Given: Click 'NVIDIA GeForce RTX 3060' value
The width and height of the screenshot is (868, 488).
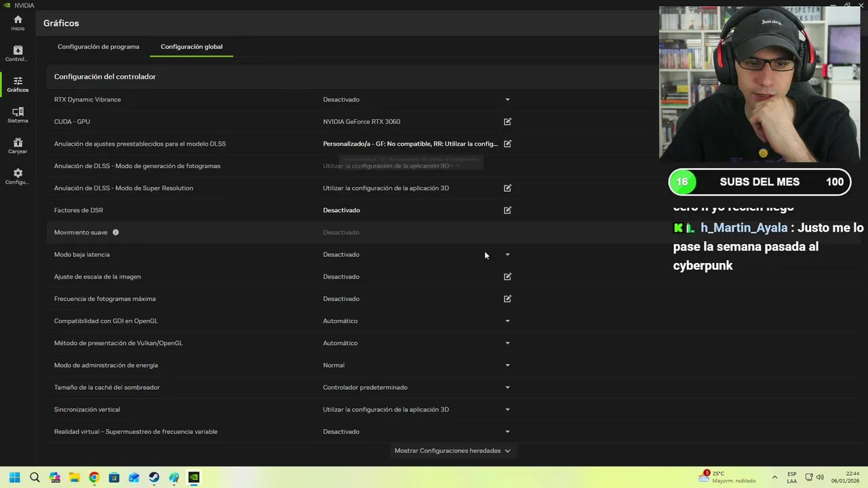Looking at the screenshot, I should point(361,122).
